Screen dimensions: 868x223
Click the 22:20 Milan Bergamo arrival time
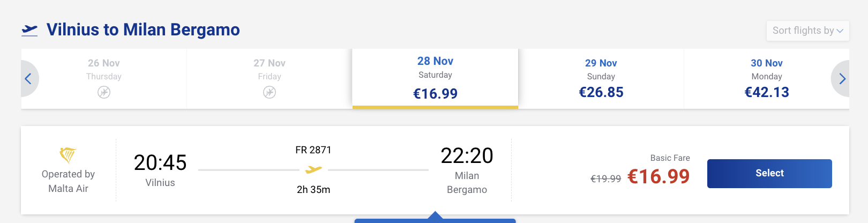(467, 155)
